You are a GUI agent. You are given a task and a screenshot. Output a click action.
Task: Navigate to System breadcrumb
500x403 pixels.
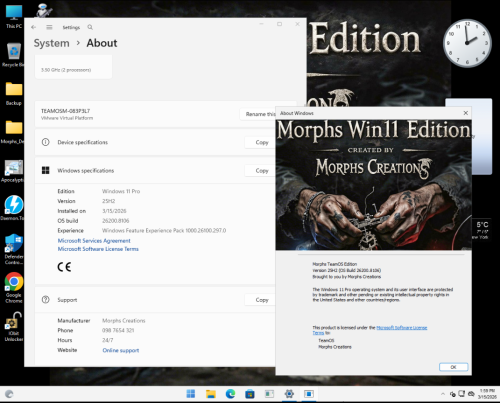pos(51,43)
